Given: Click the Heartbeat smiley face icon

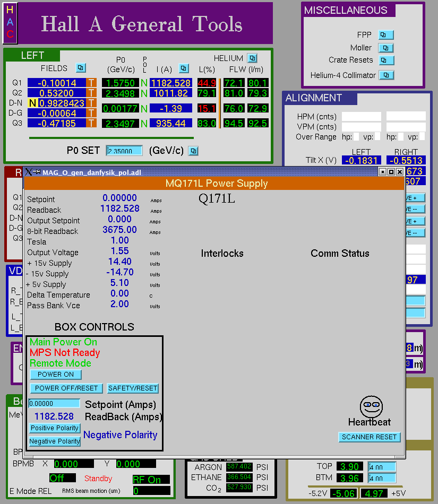Looking at the screenshot, I should 371,406.
